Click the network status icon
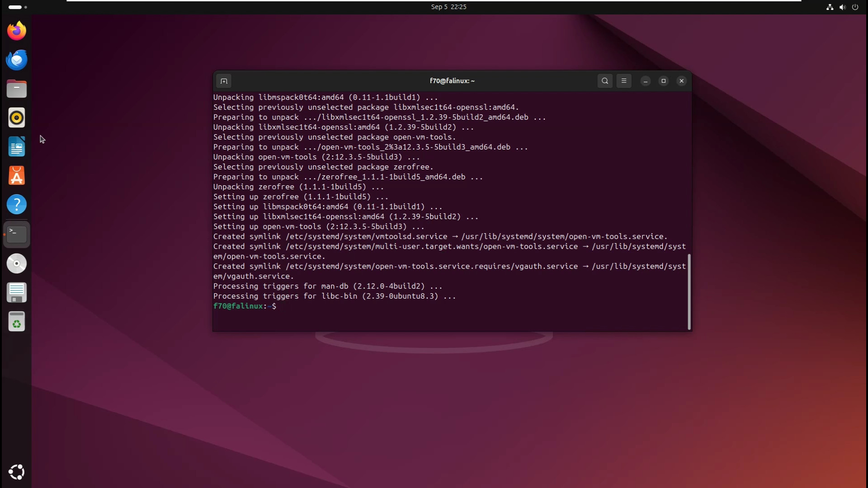Viewport: 868px width, 488px height. (x=830, y=7)
